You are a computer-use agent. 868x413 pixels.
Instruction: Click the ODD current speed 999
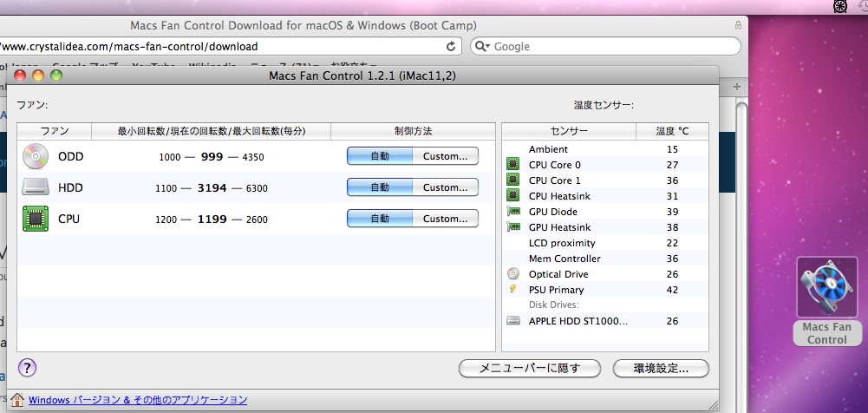coord(212,157)
